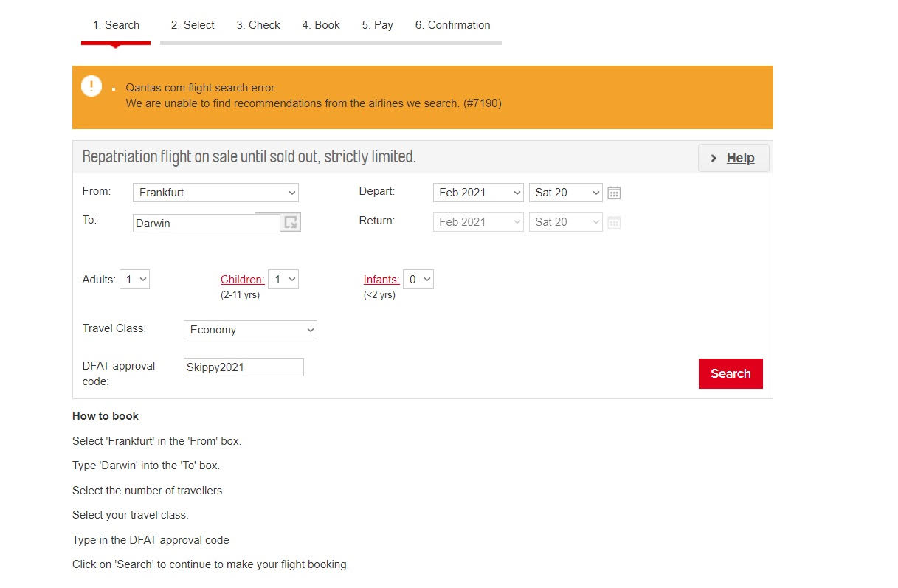Open the Depart date calendar icon

[614, 193]
